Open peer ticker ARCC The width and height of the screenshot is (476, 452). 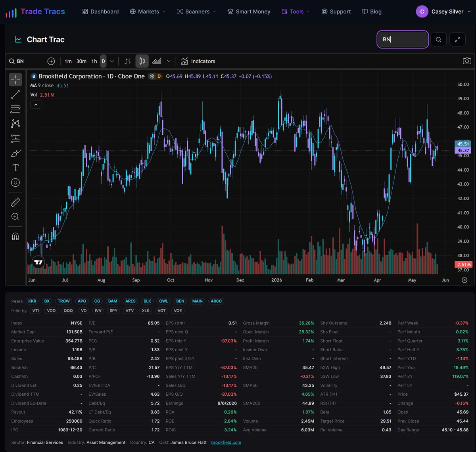tap(216, 301)
